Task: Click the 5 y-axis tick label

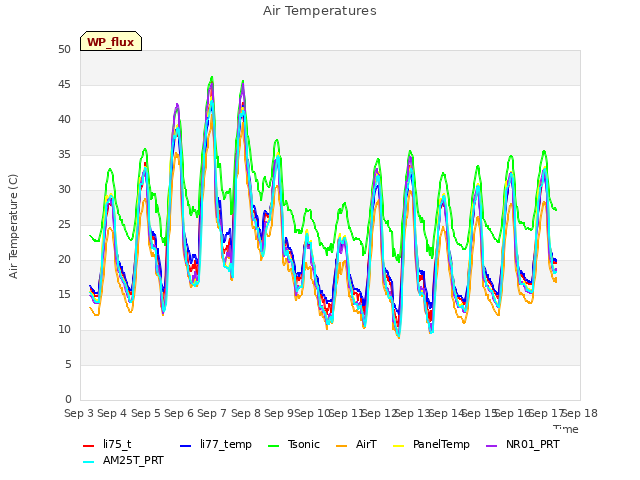Action: pos(68,364)
